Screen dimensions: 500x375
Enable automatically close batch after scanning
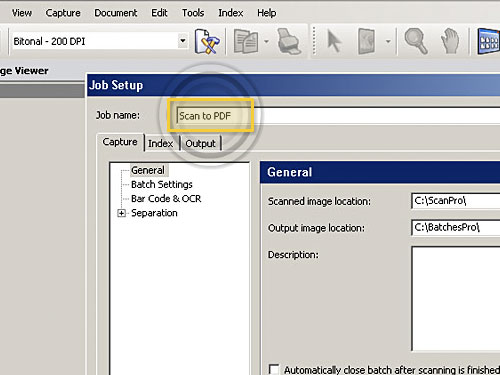coord(274,369)
